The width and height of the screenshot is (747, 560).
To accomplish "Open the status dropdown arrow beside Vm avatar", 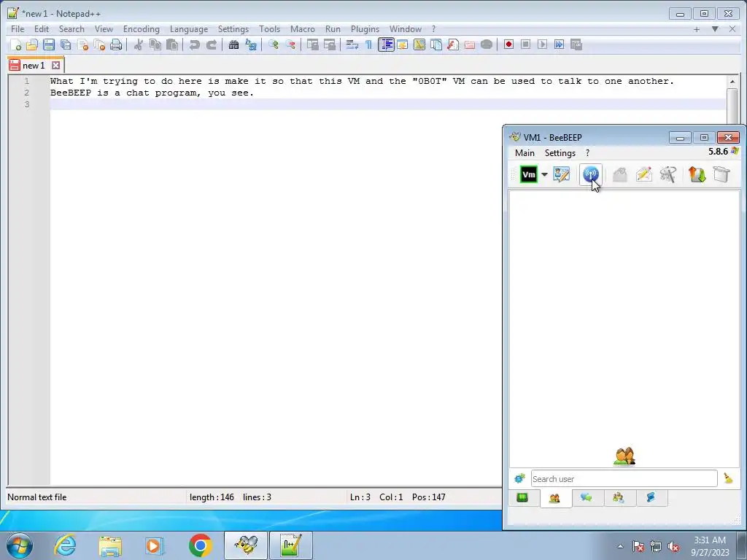I will (544, 174).
